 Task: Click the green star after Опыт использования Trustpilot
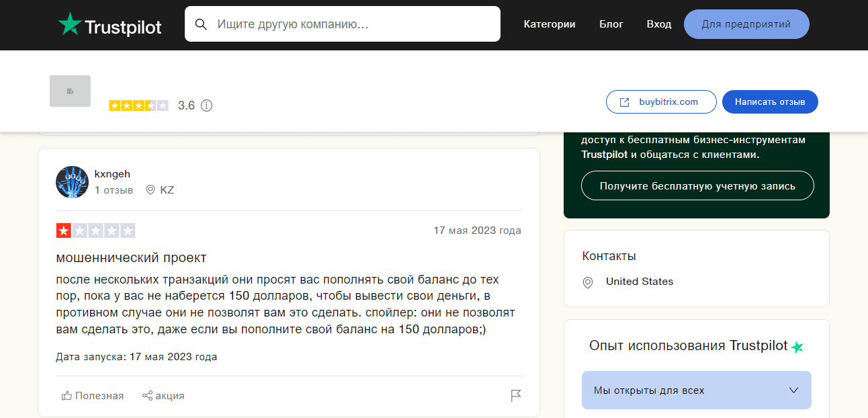[x=797, y=347]
